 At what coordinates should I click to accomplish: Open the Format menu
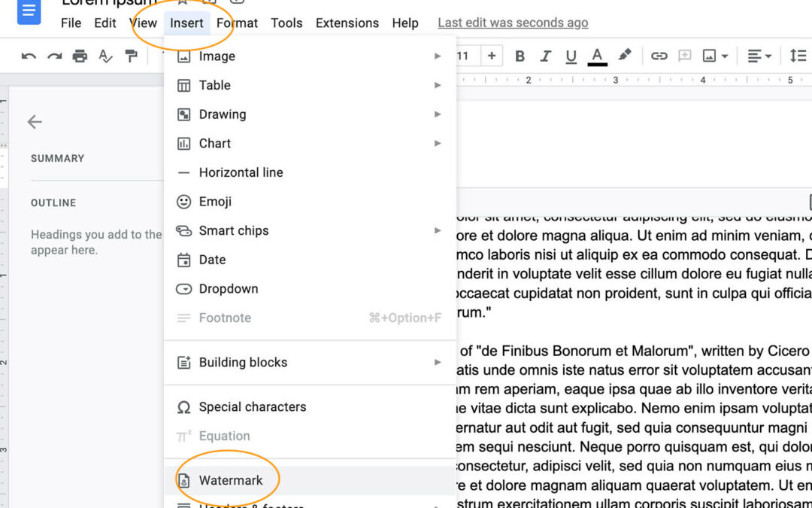click(237, 23)
